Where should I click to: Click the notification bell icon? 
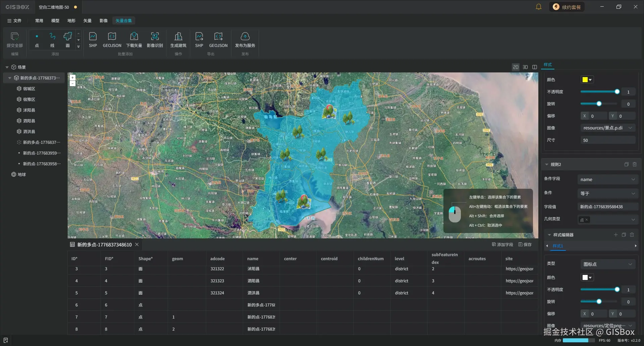tap(539, 7)
